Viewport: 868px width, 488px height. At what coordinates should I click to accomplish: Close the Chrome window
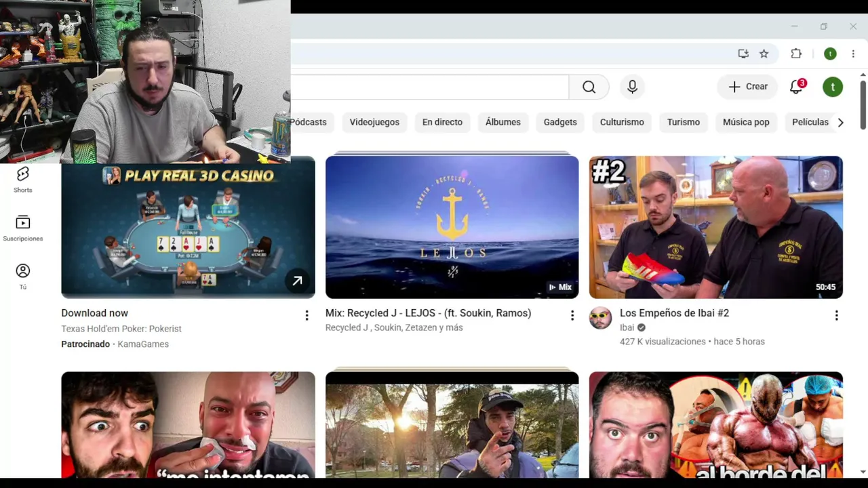coord(853,26)
